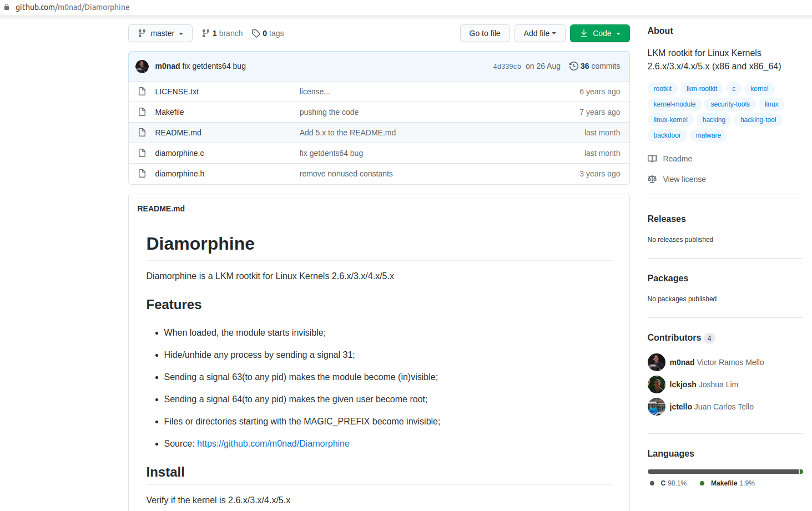Select the linux-kernel topic tag
Image resolution: width=812 pixels, height=511 pixels.
(x=670, y=120)
